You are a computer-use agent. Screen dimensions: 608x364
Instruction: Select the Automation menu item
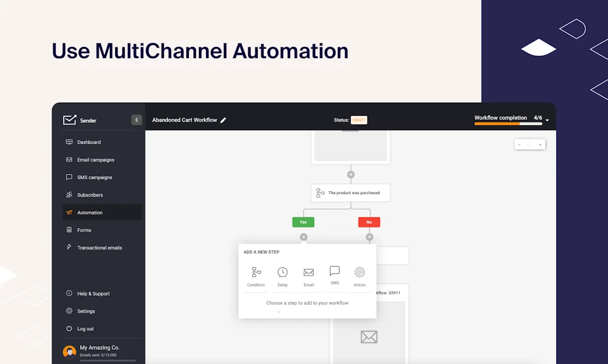pyautogui.click(x=102, y=213)
